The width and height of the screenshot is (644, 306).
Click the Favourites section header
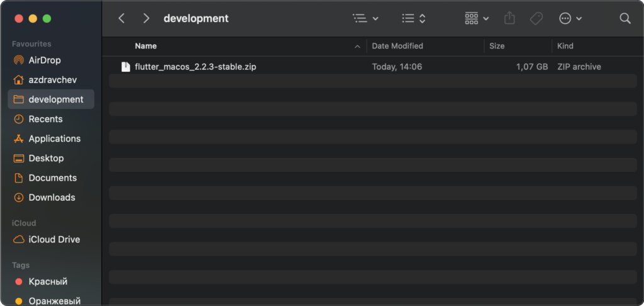pos(31,44)
